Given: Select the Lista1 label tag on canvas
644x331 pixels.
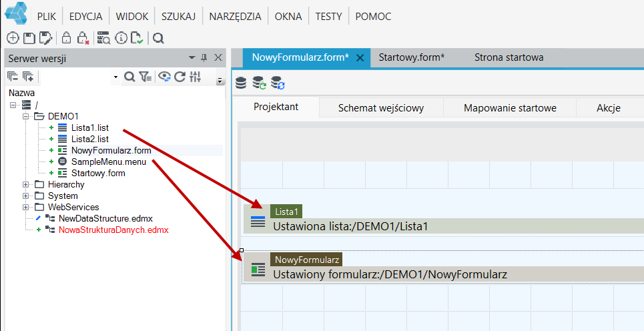Looking at the screenshot, I should click(x=286, y=212).
